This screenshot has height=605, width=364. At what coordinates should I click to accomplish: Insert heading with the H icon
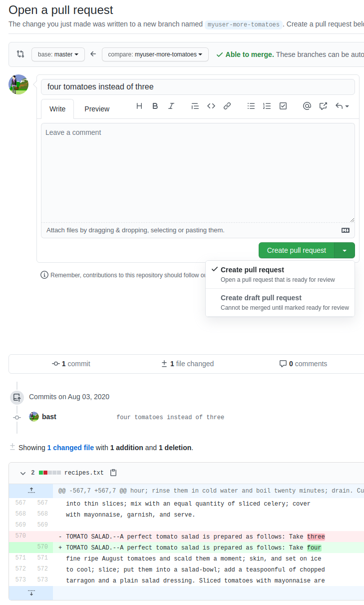[x=139, y=106]
